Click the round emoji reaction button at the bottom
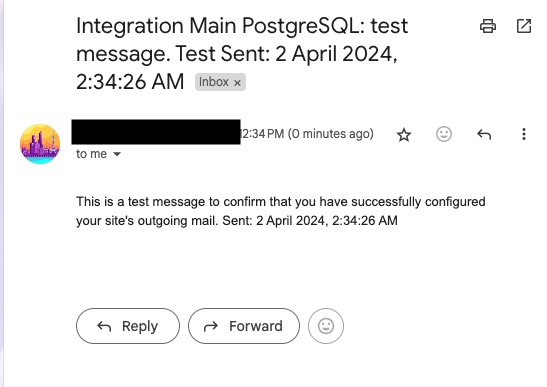 326,326
